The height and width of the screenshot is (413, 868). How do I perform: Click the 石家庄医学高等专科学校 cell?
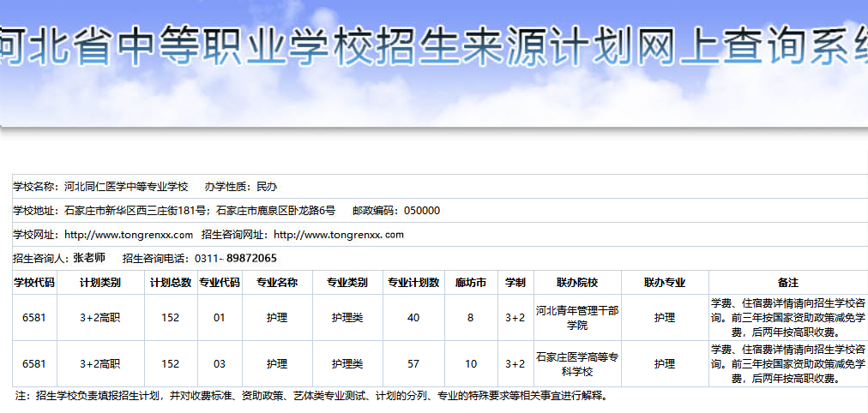point(577,364)
